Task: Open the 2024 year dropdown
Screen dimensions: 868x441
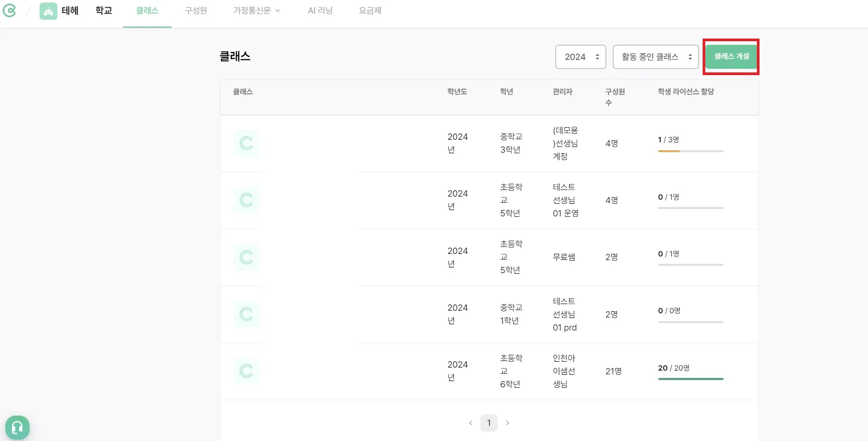Action: click(581, 57)
